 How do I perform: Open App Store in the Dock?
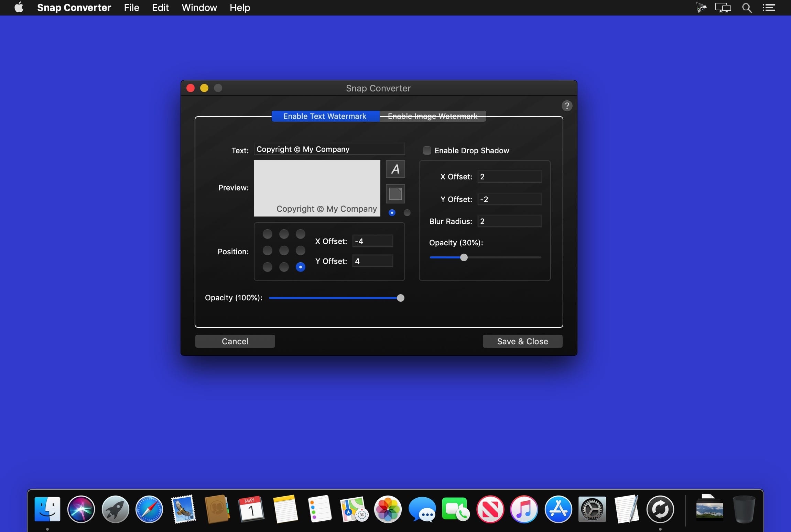click(x=558, y=509)
